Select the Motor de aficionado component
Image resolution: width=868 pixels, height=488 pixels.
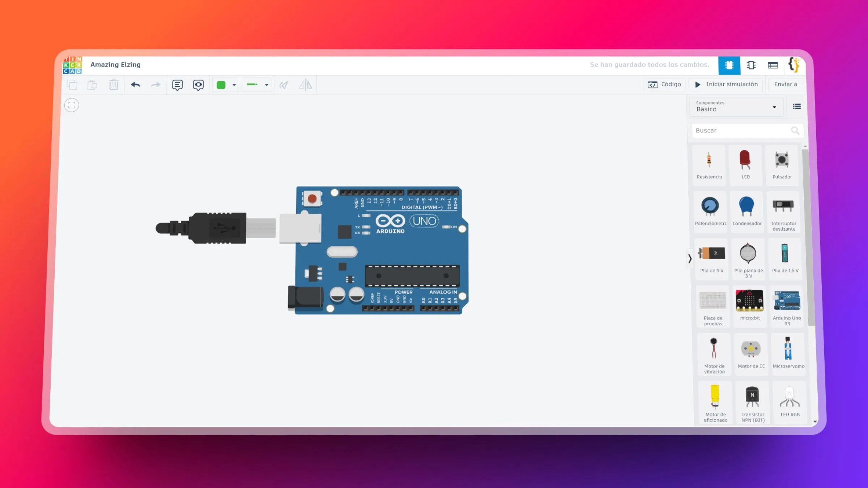tap(715, 402)
